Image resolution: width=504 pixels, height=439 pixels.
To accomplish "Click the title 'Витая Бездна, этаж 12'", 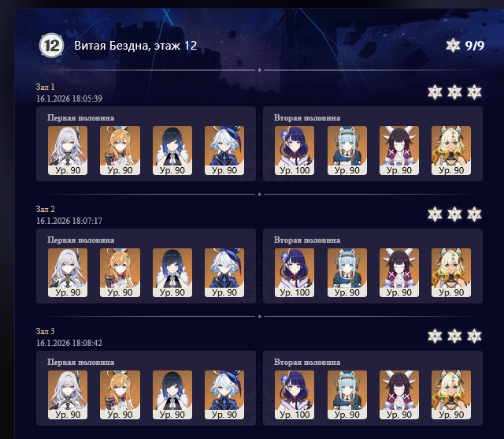I will (135, 46).
